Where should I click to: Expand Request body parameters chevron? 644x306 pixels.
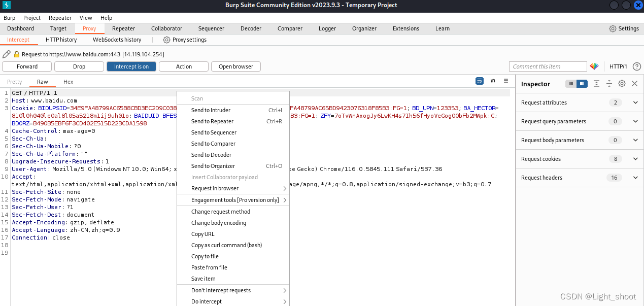coord(635,140)
